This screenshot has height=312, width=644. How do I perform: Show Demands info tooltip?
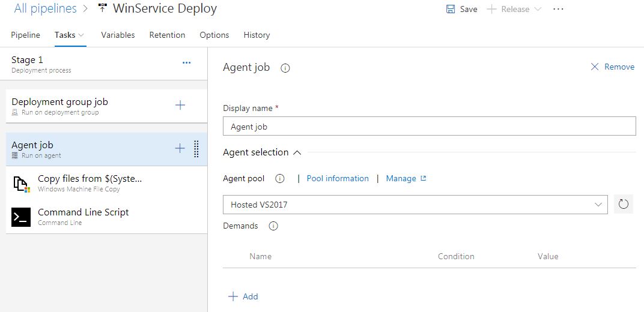click(273, 226)
